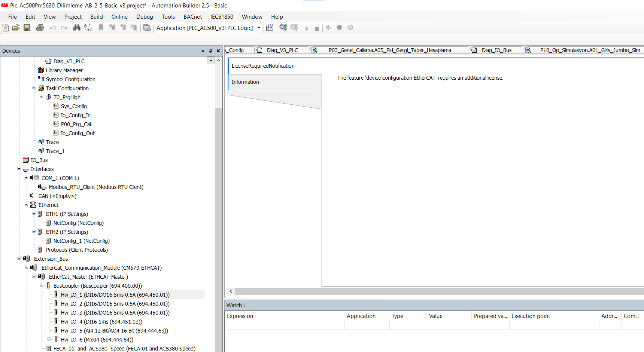Select FECA_01_and_ACS380_Speed device
Viewport: 644px width, 352px height.
(x=124, y=349)
